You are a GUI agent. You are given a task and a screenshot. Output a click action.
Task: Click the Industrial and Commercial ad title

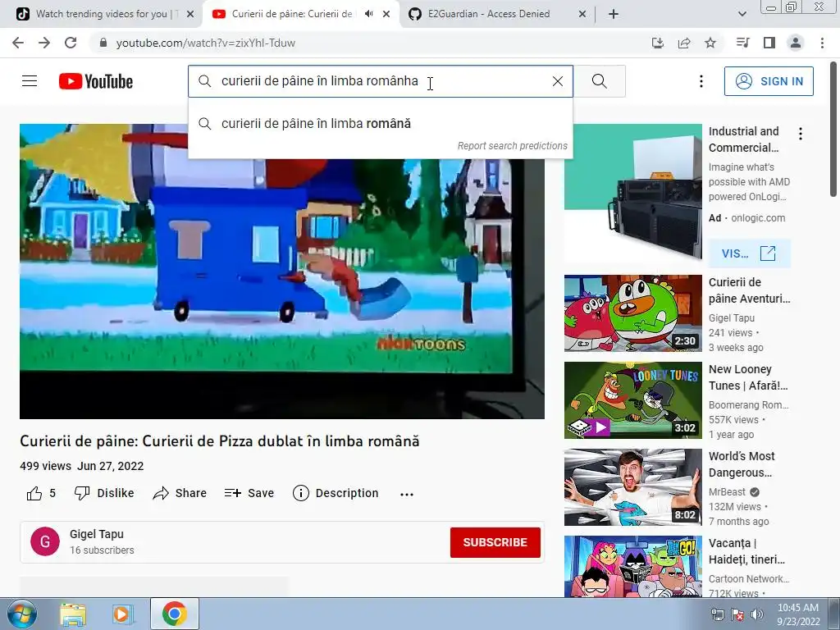[743, 139]
